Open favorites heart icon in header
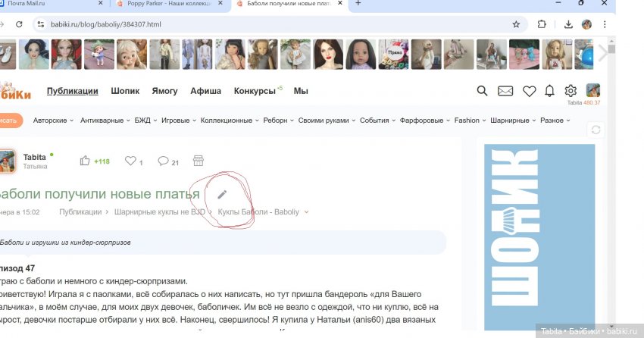The height and width of the screenshot is (338, 644). [x=529, y=91]
